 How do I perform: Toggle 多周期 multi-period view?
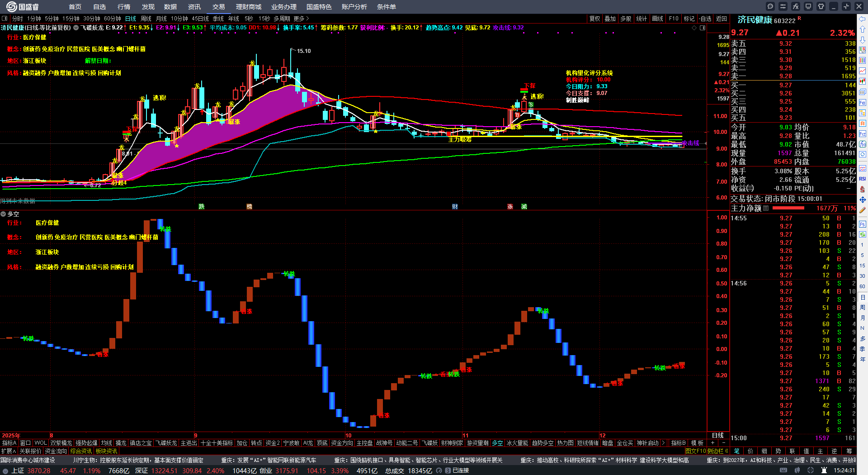tap(282, 19)
